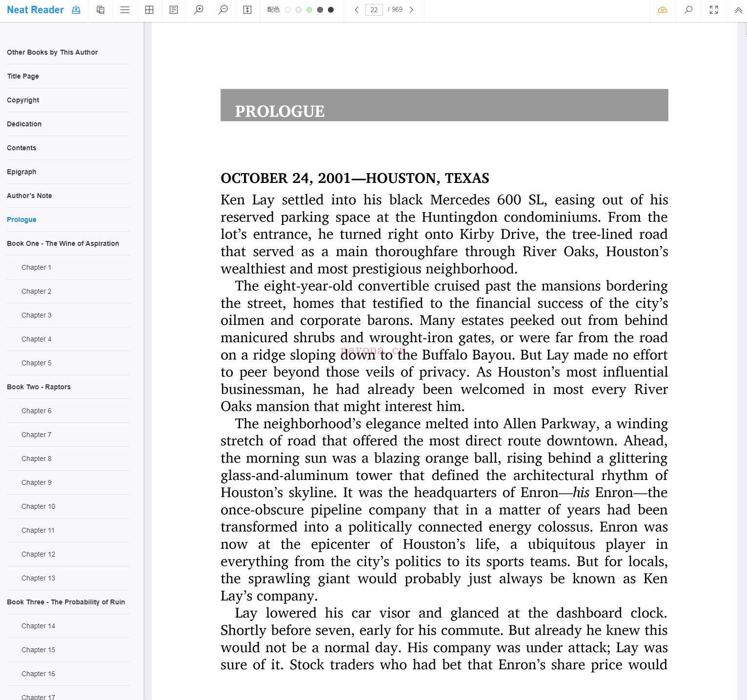Toggle the table of contents list icon
Screen dimensions: 747x700
click(x=125, y=10)
